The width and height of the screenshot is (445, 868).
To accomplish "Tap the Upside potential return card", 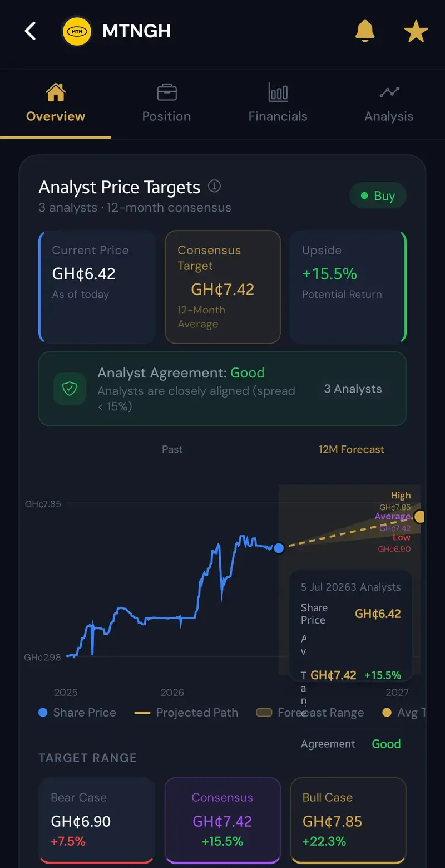I will point(348,287).
